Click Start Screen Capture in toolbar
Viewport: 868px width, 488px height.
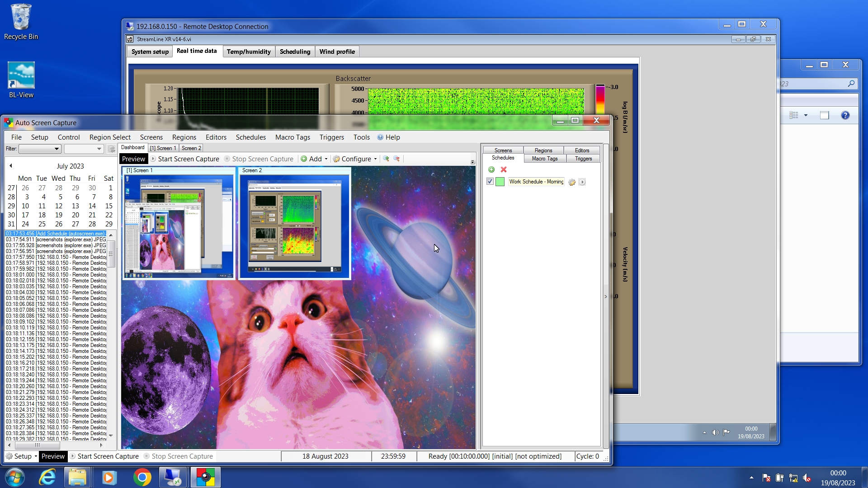point(185,159)
